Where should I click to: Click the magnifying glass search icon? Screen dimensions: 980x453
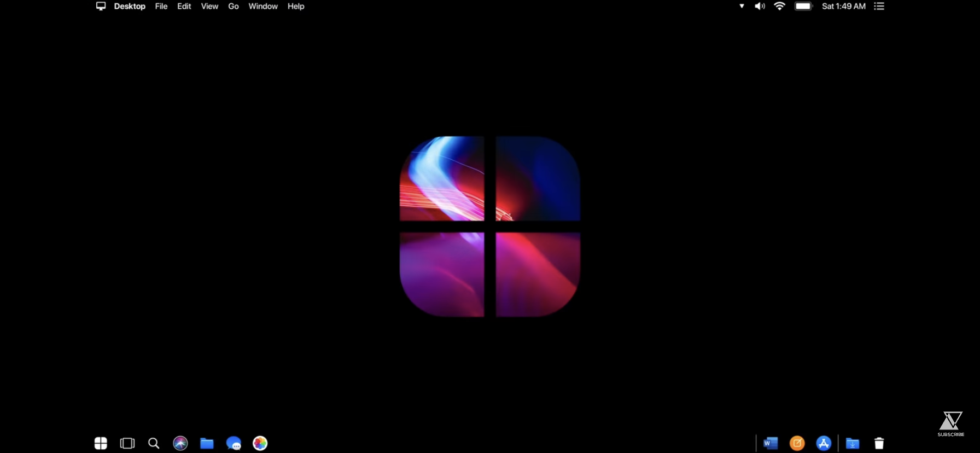tap(154, 443)
